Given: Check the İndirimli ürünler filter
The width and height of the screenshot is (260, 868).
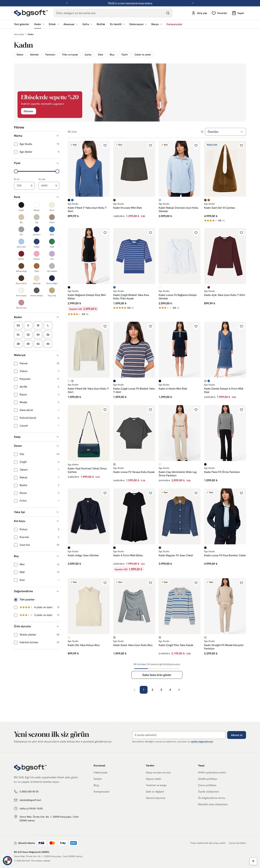Looking at the screenshot, I should pos(16,643).
